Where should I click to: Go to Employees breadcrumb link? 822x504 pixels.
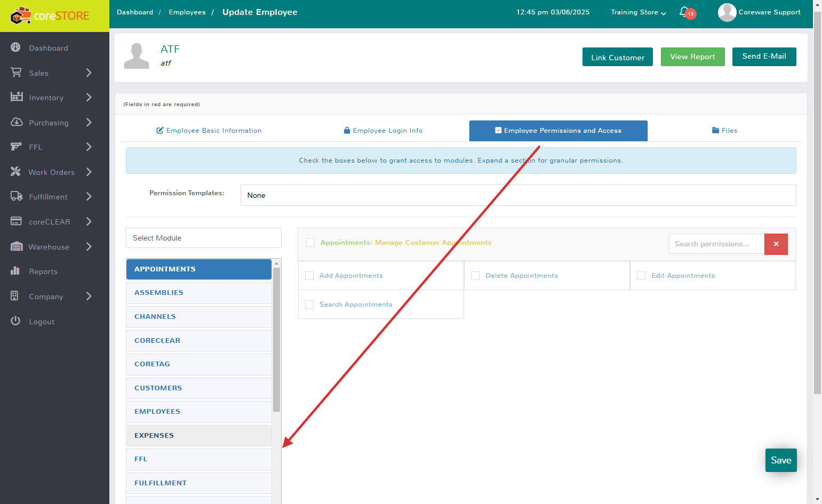pyautogui.click(x=187, y=12)
